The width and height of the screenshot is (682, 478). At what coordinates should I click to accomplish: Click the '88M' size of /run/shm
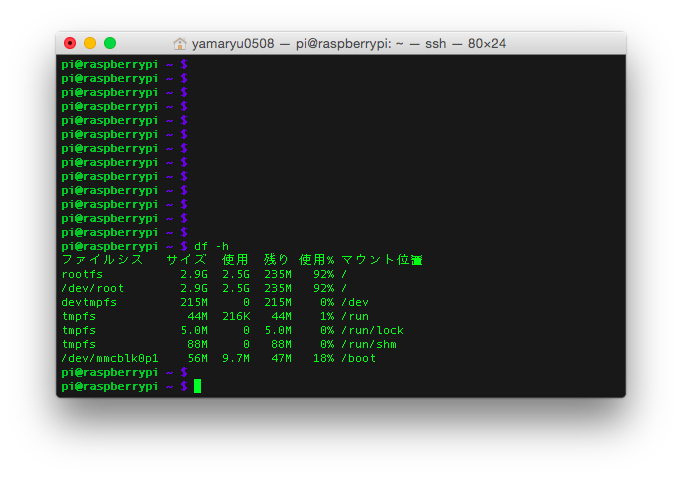click(x=197, y=344)
